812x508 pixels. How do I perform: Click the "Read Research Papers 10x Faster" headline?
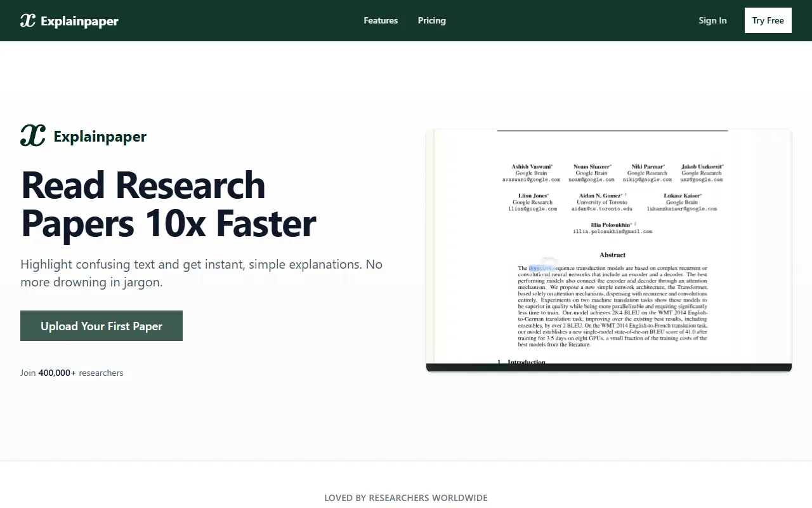(x=169, y=204)
